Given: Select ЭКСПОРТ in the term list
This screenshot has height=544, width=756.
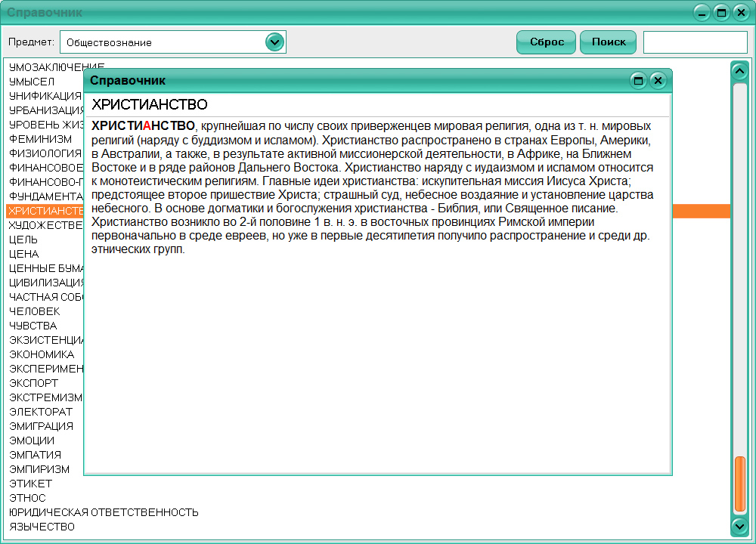Looking at the screenshot, I should (34, 383).
